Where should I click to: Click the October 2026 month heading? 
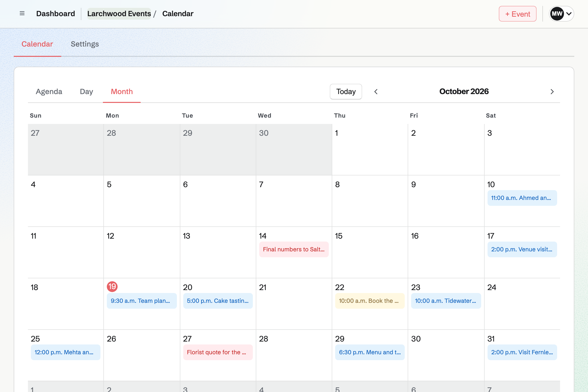(464, 91)
